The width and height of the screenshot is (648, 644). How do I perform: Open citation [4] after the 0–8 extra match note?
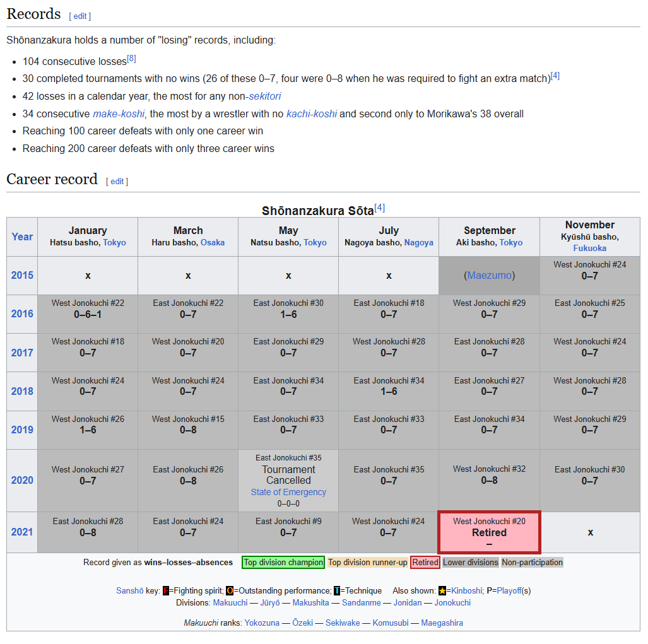click(x=555, y=76)
